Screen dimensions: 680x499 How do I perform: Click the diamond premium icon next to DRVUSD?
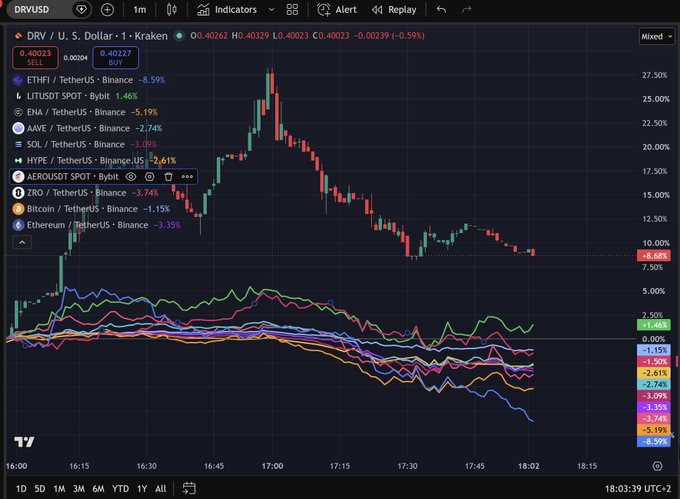(81, 10)
